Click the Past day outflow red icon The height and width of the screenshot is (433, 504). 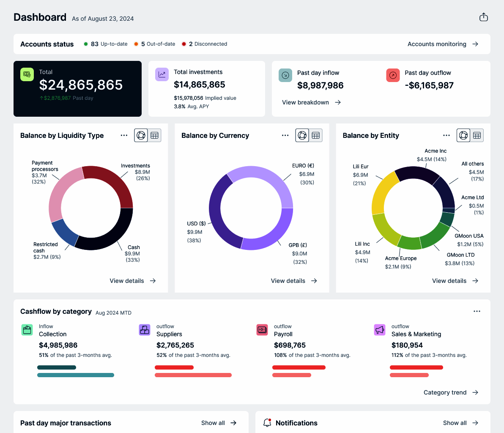[x=393, y=75]
